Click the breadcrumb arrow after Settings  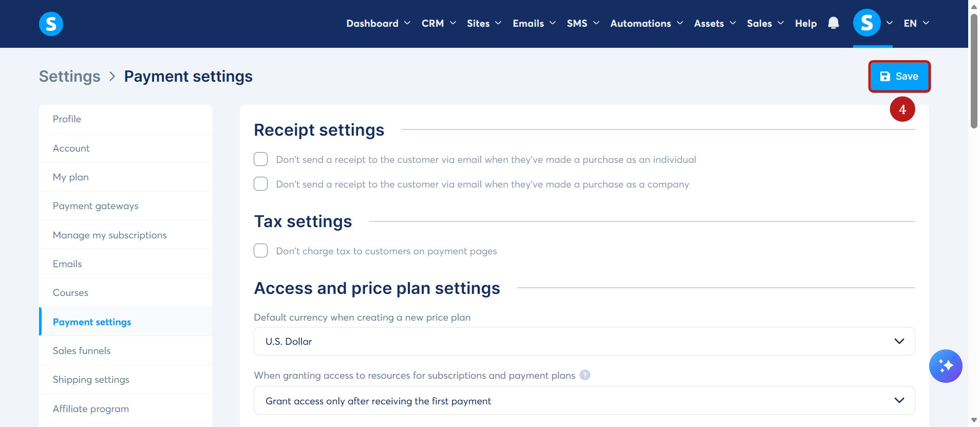click(112, 77)
